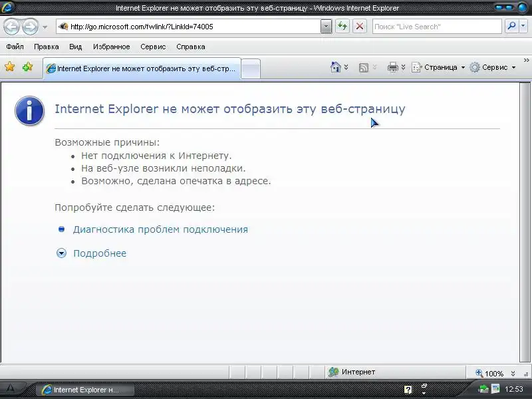
Task: Open a new blank tab
Action: pyautogui.click(x=251, y=69)
